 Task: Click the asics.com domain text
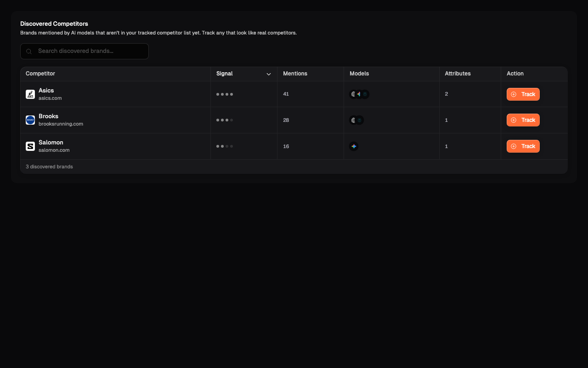50,98
